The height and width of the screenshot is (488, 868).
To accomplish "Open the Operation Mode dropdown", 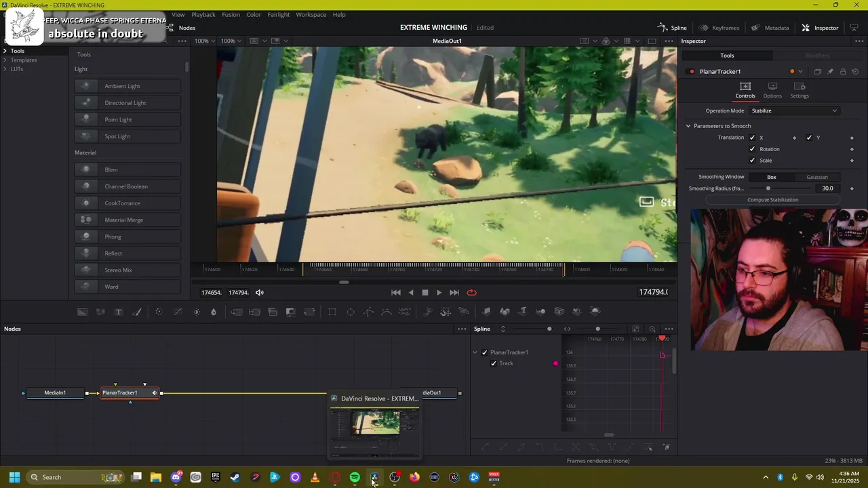I will [x=794, y=110].
